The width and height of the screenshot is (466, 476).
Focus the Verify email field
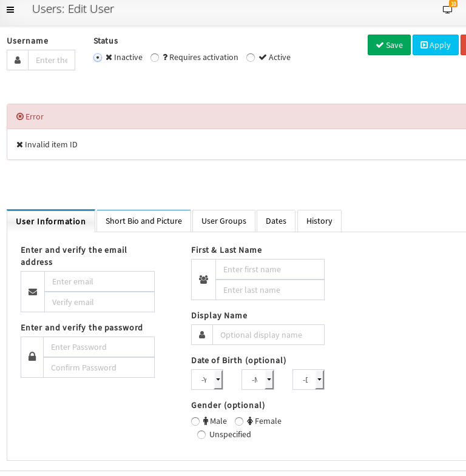click(x=100, y=302)
